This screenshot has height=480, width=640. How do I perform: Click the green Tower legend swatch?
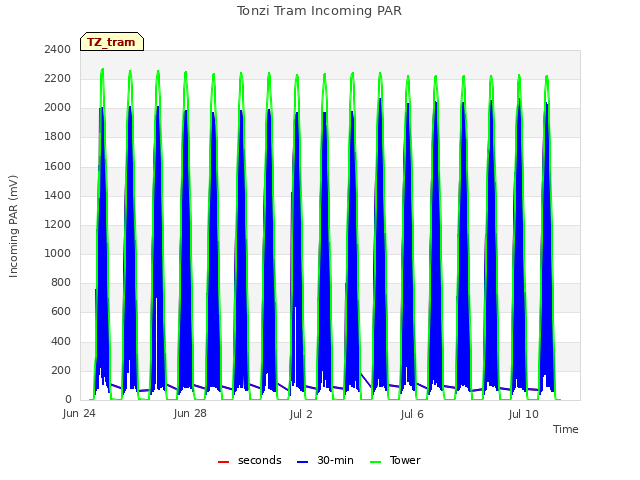click(375, 462)
